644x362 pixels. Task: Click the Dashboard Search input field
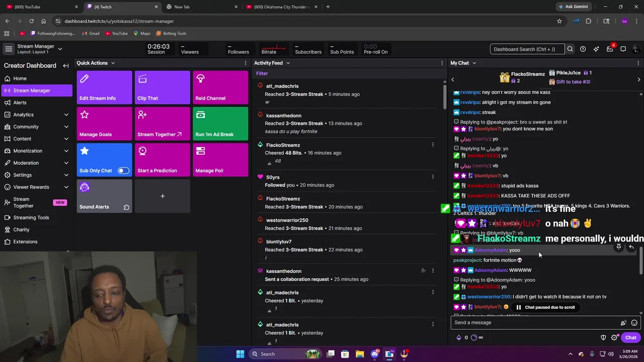pos(527,49)
